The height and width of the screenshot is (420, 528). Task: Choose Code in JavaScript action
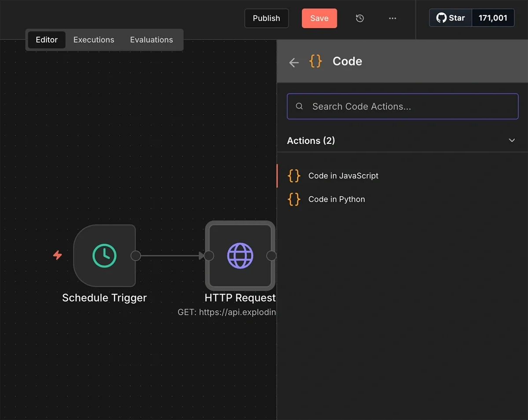pyautogui.click(x=343, y=175)
